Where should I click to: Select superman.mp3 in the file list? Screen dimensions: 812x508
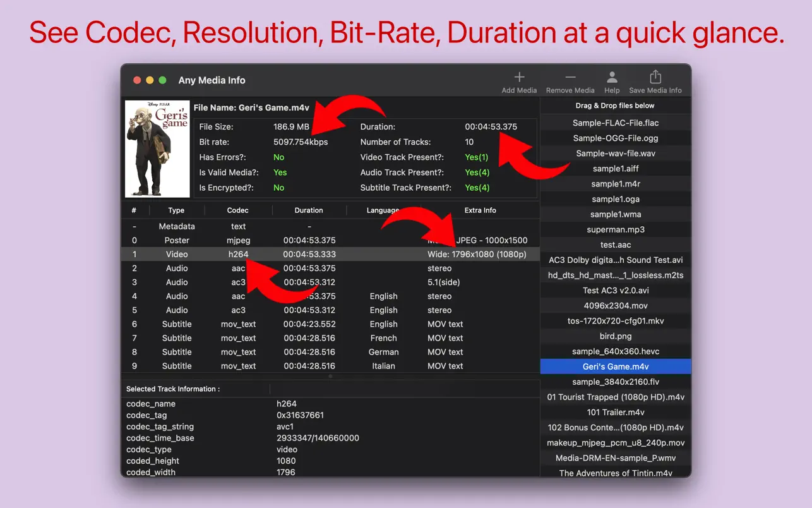pos(616,229)
